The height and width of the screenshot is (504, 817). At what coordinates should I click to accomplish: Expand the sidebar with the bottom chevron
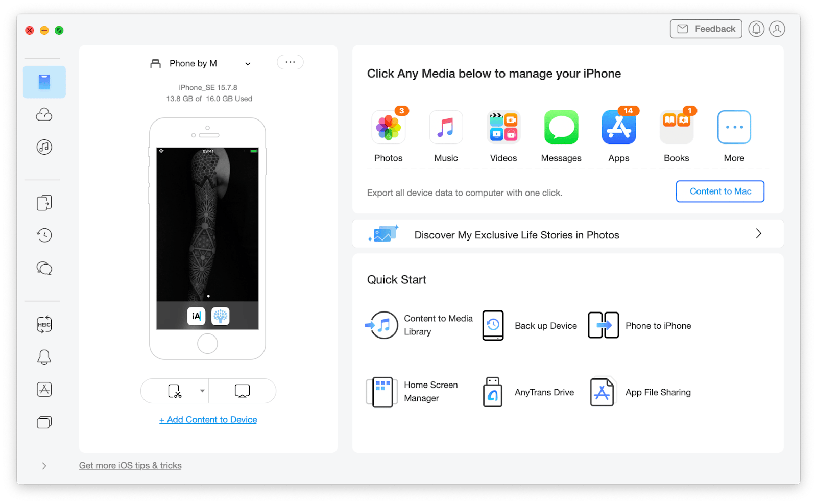tap(44, 466)
